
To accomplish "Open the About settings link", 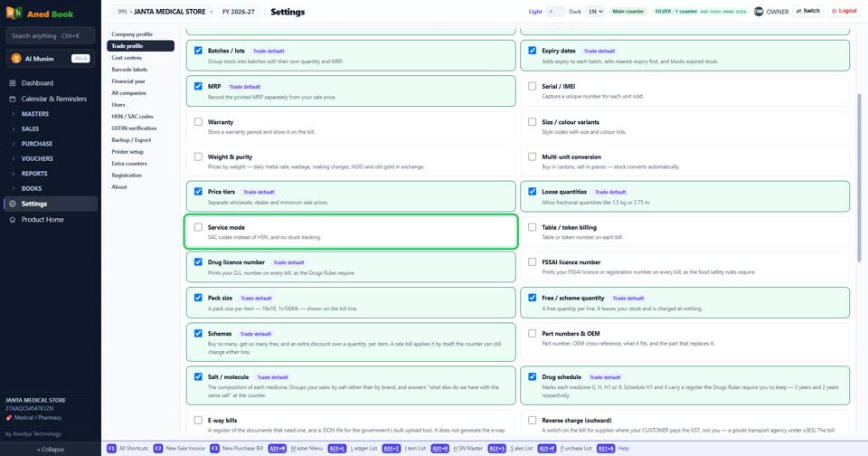I will pyautogui.click(x=141, y=186).
